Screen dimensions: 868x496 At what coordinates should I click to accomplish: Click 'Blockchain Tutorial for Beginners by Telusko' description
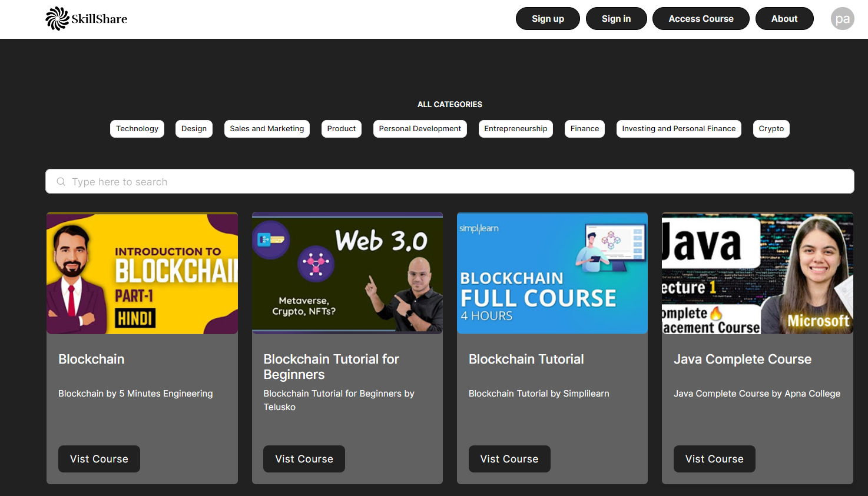click(x=339, y=400)
